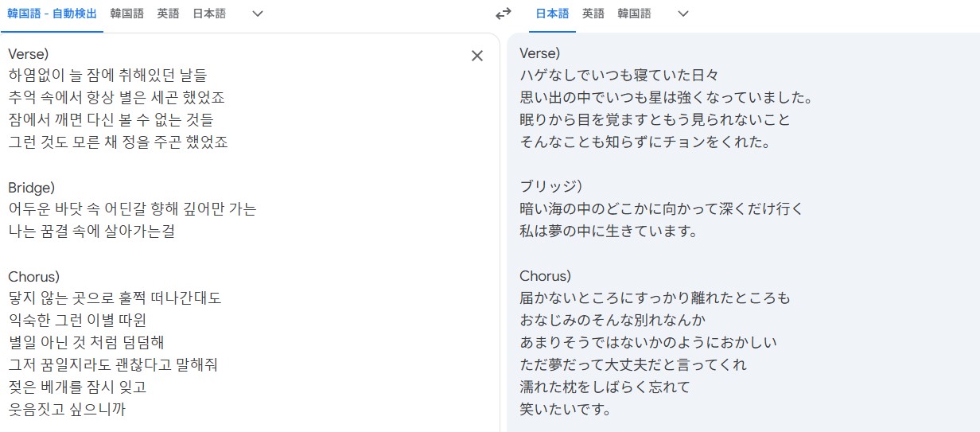This screenshot has width=980, height=432.
Task: Switch the source language to 英語
Action: 168,14
